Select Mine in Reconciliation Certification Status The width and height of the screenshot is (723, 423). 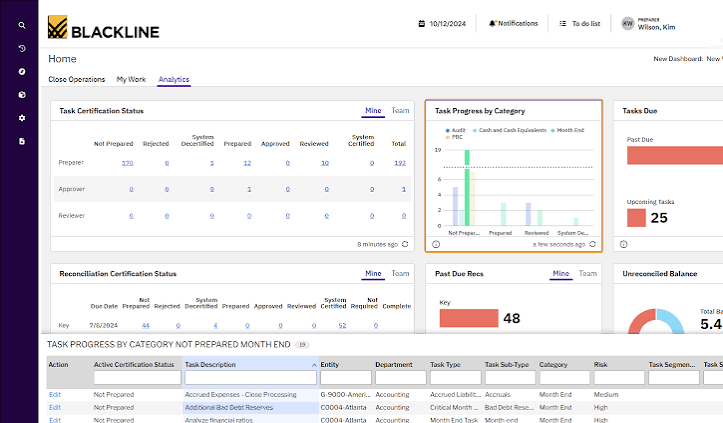pyautogui.click(x=373, y=274)
